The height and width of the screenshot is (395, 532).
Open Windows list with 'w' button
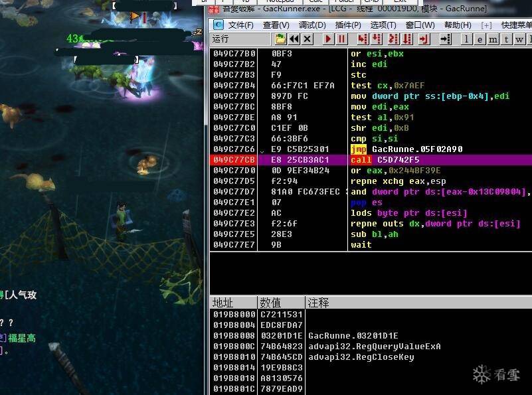click(519, 39)
